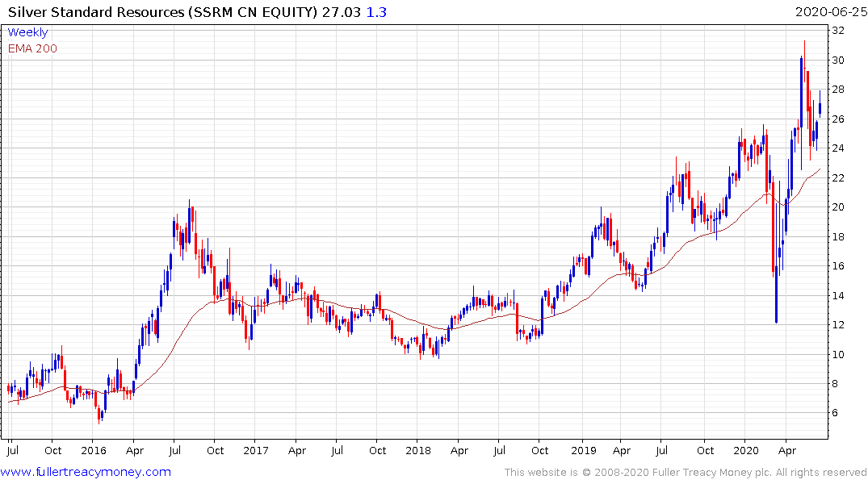This screenshot has width=868, height=484.
Task: Click the price axis label 10
Action: pos(838,355)
